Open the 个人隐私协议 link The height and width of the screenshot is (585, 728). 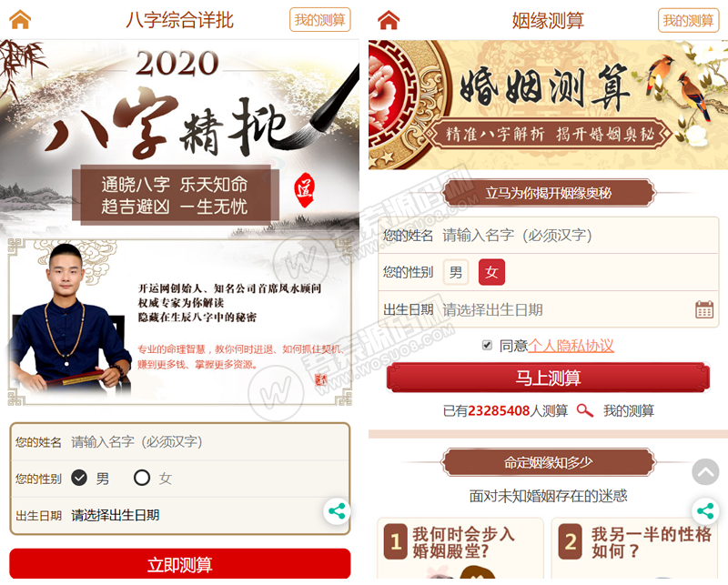click(571, 346)
